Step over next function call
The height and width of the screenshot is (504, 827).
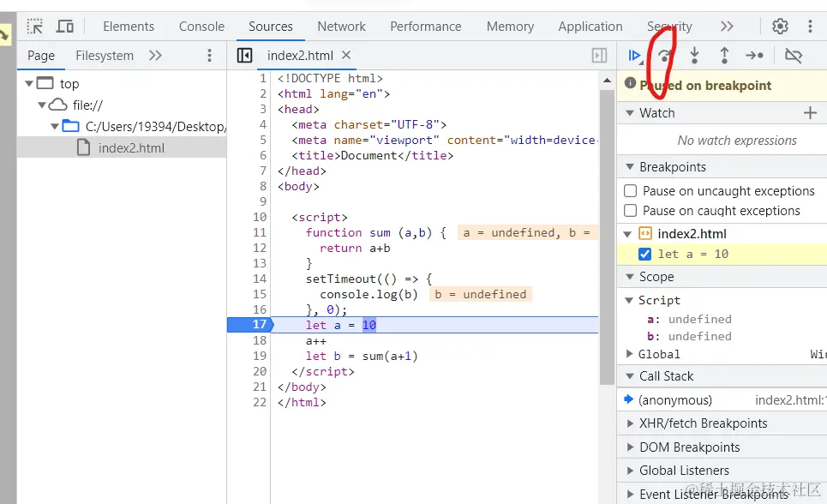point(664,56)
